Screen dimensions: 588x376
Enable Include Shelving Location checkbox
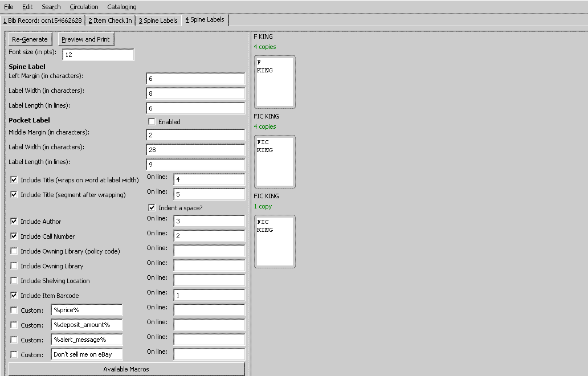coord(14,281)
